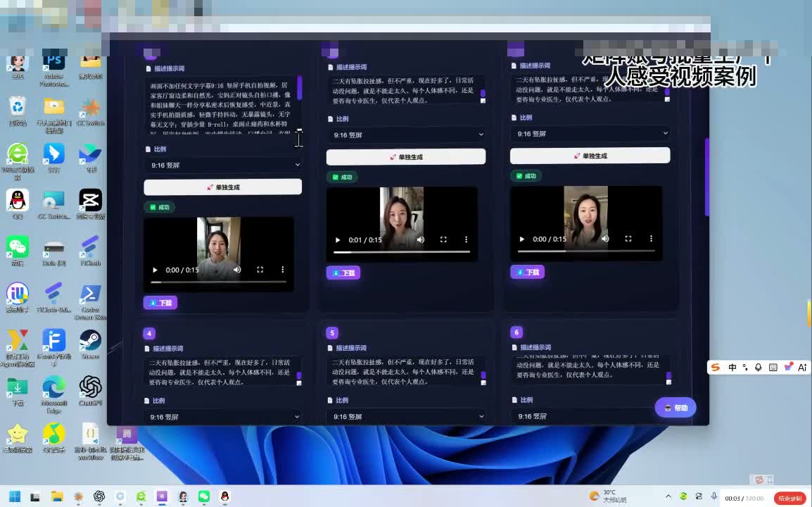Switch to QQ in the taskbar
The height and width of the screenshot is (507, 812).
coord(224,496)
